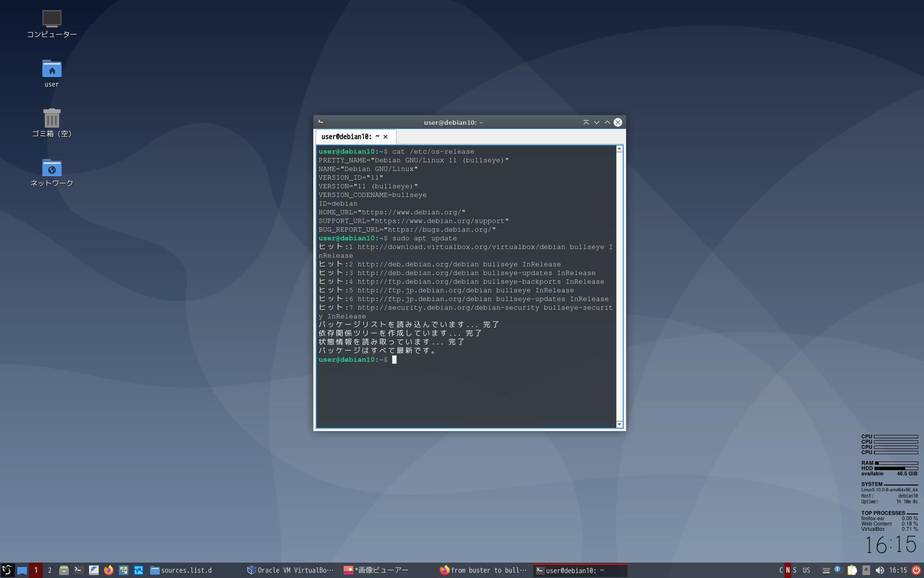924x578 pixels.
Task: Click the VERSION_CODENAME=bullseye line
Action: [372, 195]
